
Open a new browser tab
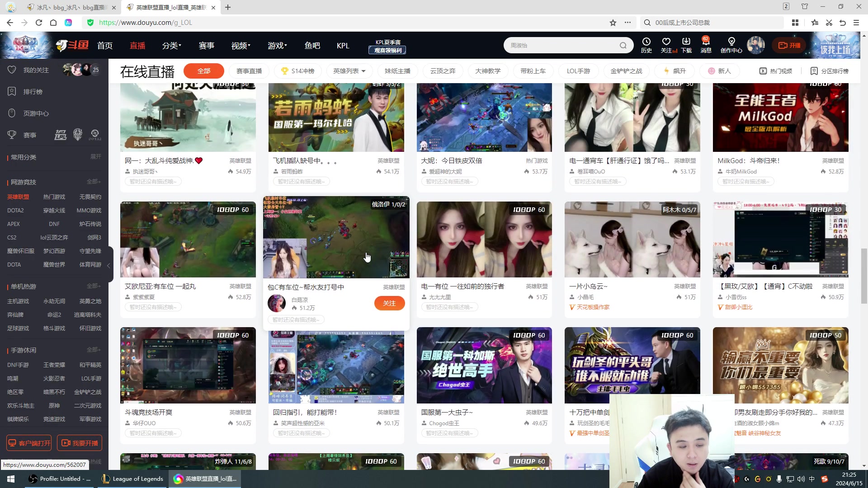coord(228,7)
